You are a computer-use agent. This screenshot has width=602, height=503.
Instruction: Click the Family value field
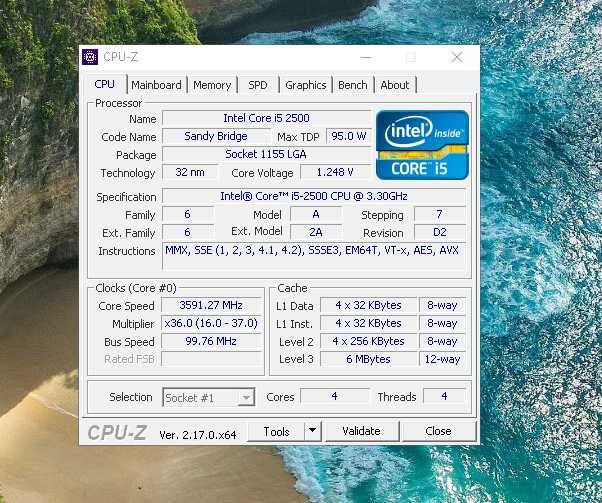click(187, 214)
